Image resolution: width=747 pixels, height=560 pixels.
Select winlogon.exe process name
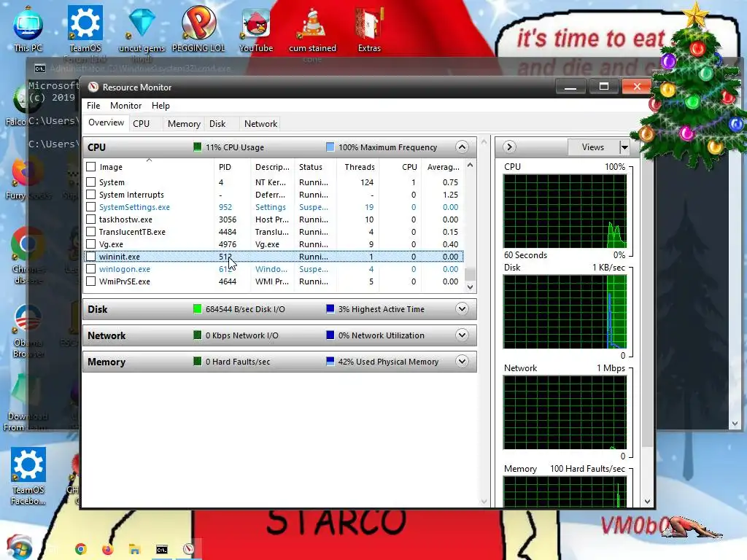coord(124,268)
